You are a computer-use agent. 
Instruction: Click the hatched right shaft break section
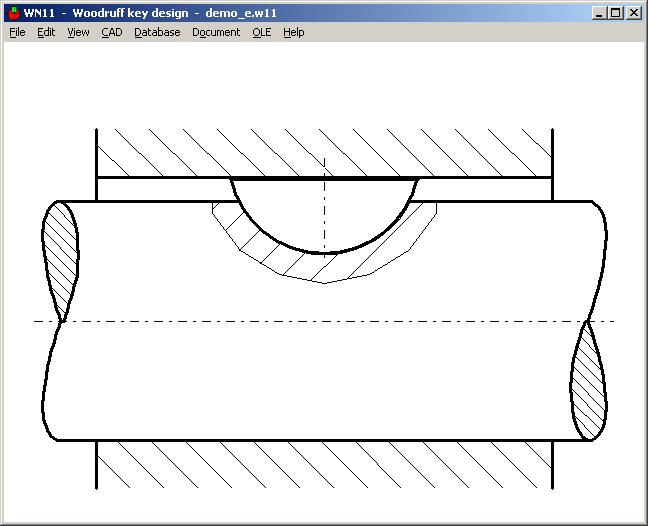588,385
